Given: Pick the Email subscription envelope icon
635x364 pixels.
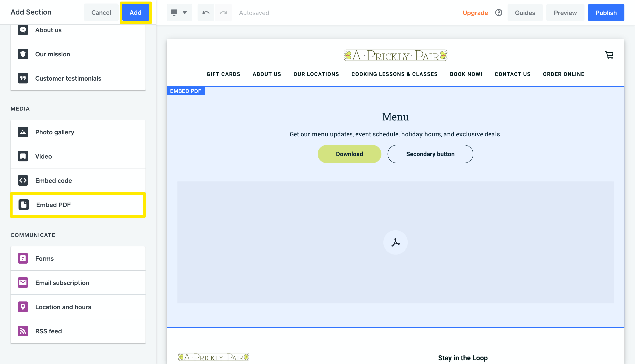Looking at the screenshot, I should [x=23, y=283].
